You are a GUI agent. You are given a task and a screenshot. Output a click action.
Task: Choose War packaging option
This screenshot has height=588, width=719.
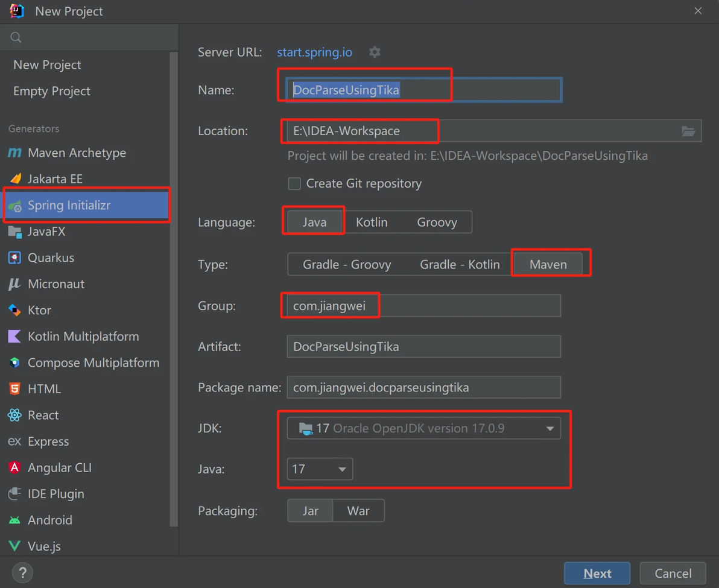coord(358,511)
